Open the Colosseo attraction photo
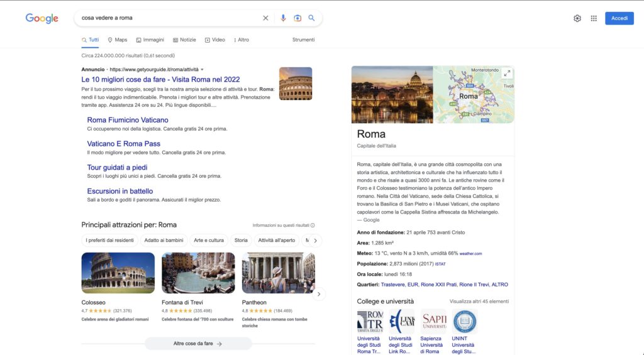 point(118,273)
